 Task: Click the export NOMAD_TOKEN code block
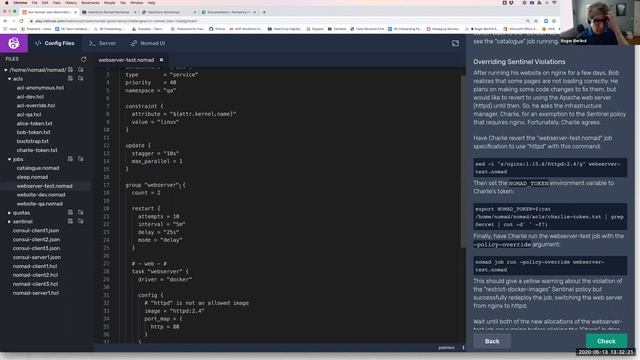click(x=550, y=217)
